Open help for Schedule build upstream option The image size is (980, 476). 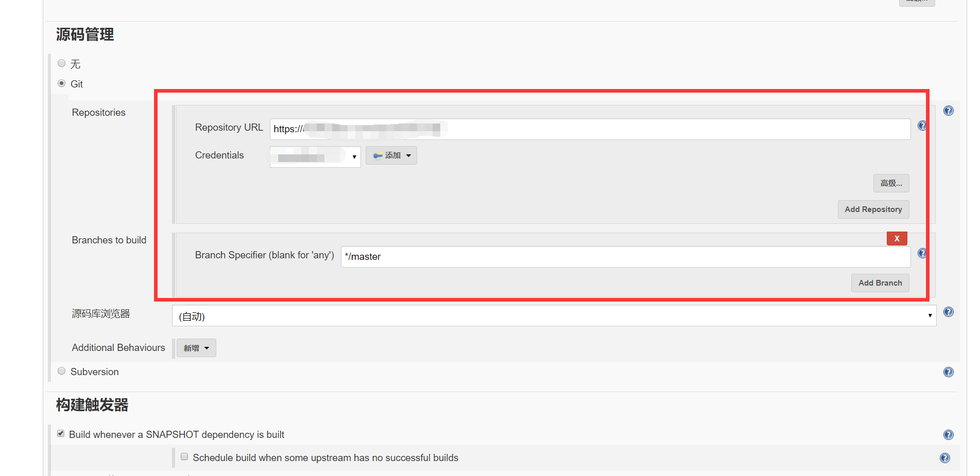[944, 458]
